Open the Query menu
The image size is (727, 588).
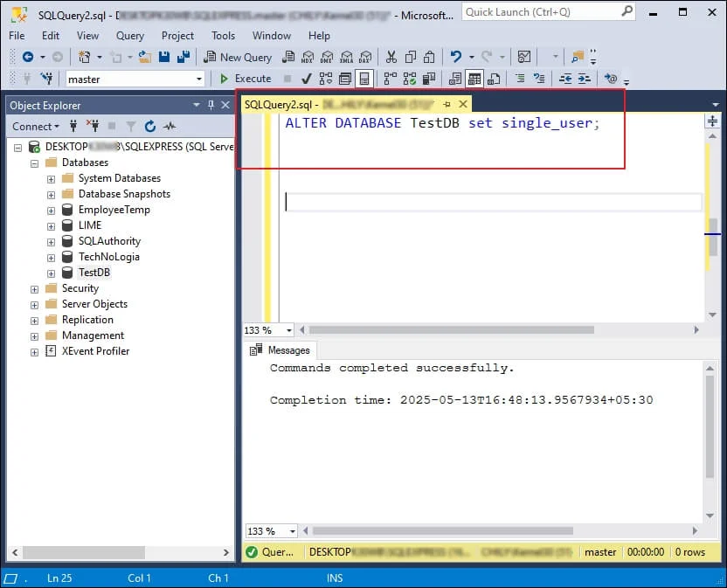click(x=130, y=36)
